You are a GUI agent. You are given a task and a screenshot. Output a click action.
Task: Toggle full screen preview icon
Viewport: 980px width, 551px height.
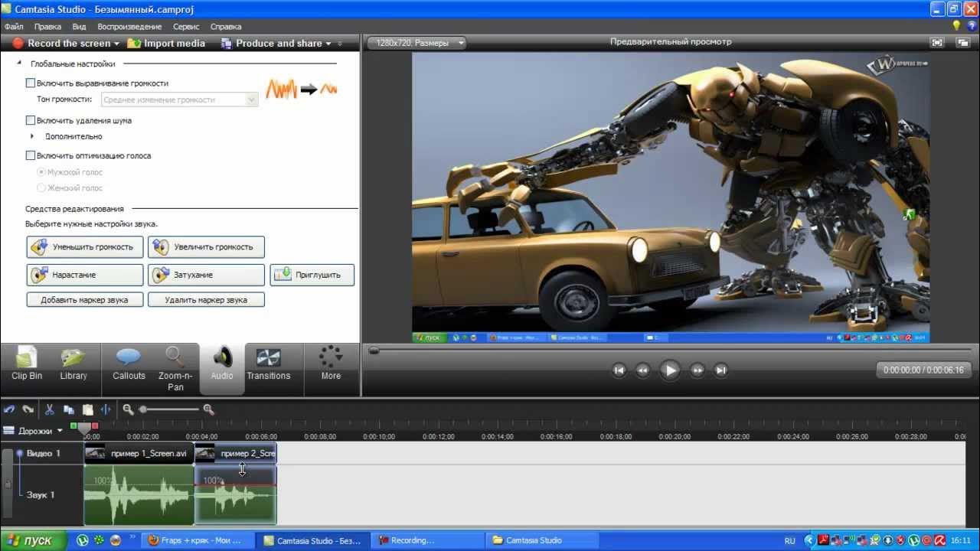point(937,43)
